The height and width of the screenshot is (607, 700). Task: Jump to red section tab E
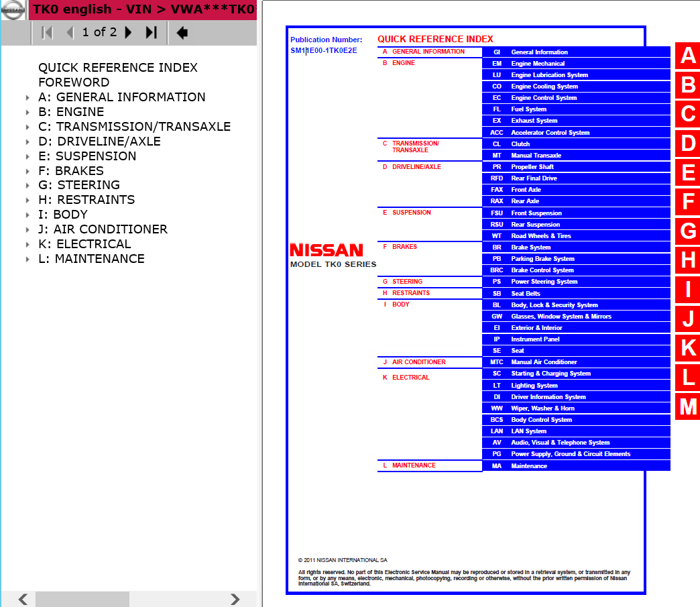point(687,172)
